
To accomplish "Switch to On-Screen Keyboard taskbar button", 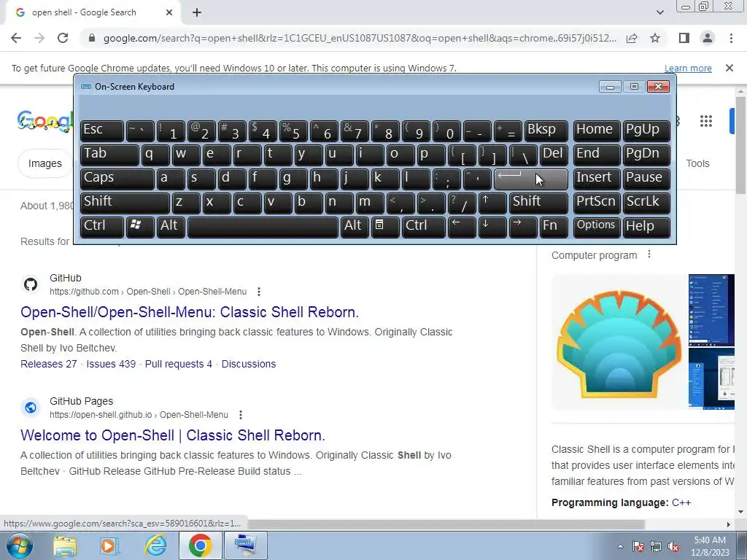I will click(x=245, y=545).
